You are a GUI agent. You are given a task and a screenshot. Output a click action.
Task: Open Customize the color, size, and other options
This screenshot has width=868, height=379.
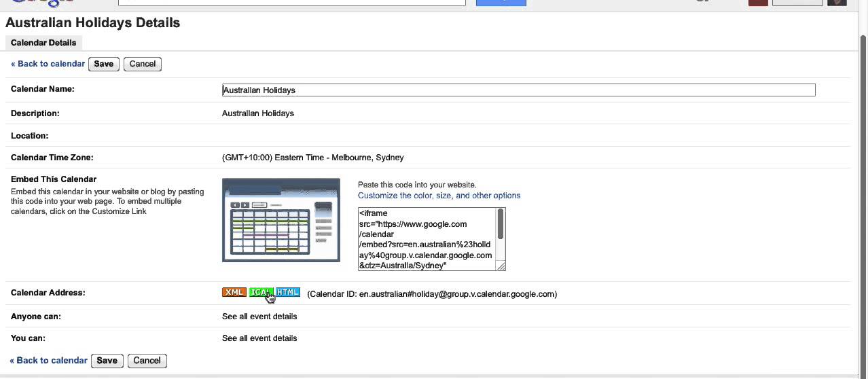point(439,196)
